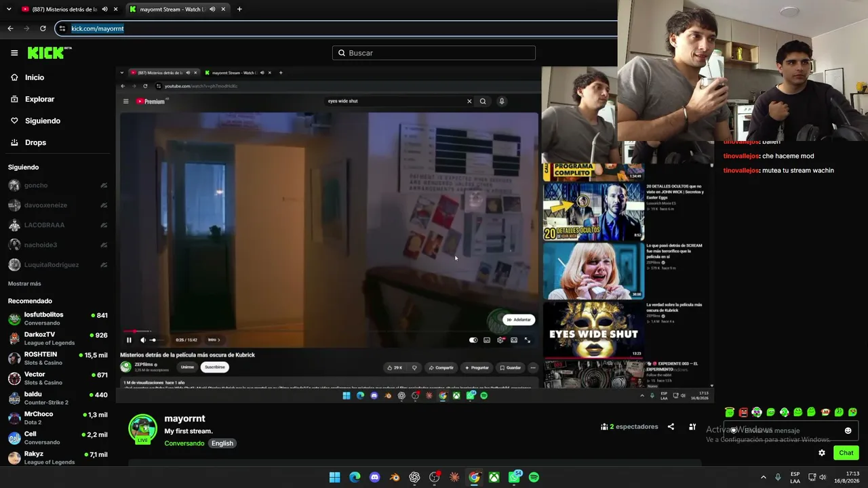Open the Explorar sidebar item

click(x=39, y=99)
